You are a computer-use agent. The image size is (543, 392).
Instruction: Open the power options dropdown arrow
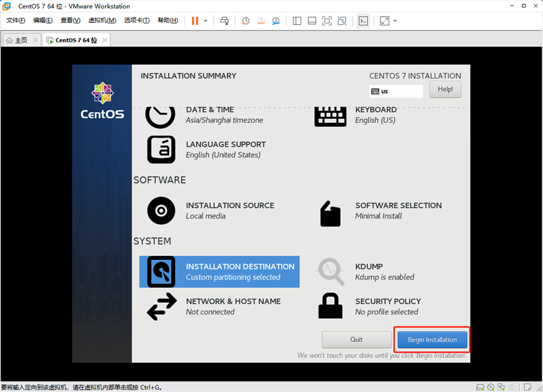tap(205, 21)
